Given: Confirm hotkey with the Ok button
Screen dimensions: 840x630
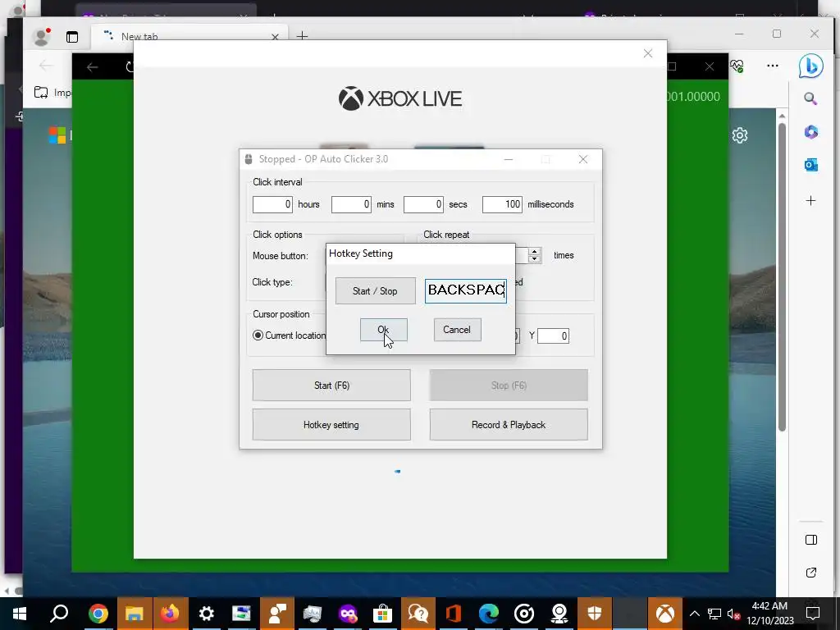Looking at the screenshot, I should click(384, 330).
